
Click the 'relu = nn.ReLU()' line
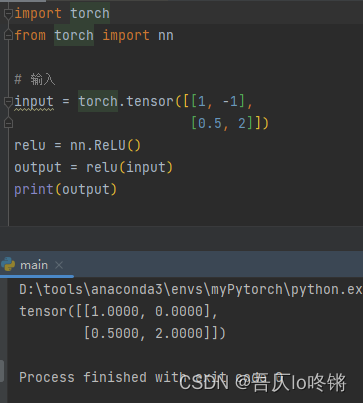(x=78, y=146)
